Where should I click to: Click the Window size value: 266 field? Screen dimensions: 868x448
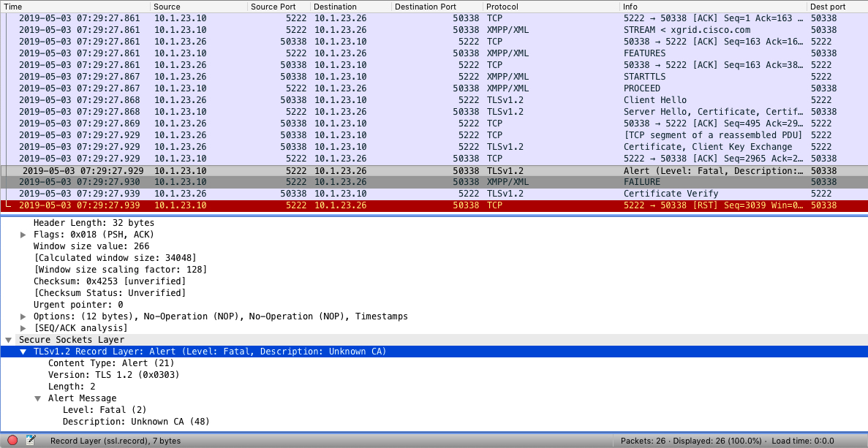[x=91, y=246]
